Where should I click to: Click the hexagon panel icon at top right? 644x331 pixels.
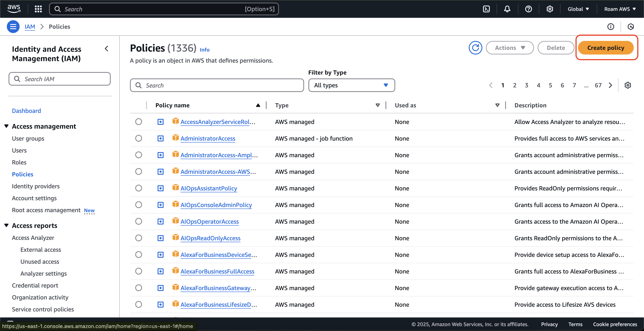631,26
